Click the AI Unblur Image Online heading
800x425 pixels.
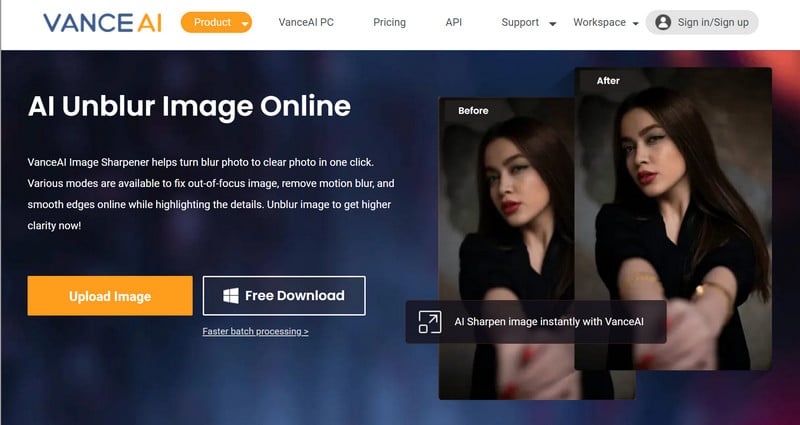(189, 106)
